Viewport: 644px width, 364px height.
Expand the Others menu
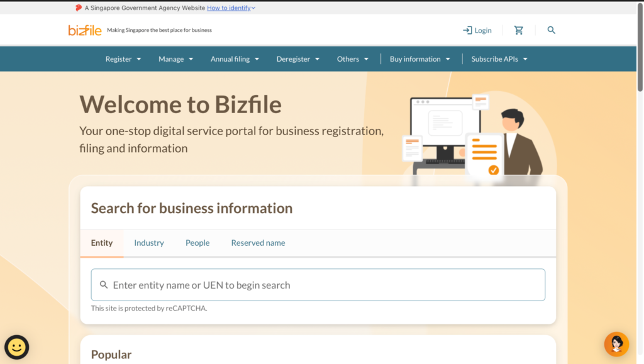[x=353, y=59]
